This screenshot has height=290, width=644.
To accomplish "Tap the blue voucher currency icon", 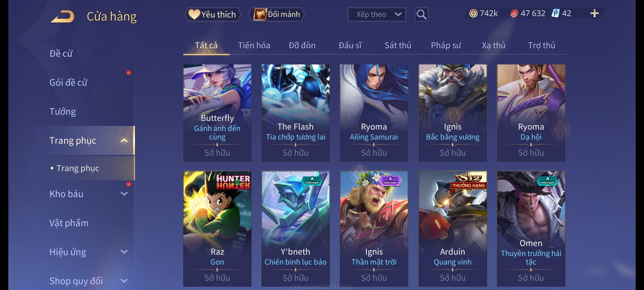I will (x=555, y=13).
